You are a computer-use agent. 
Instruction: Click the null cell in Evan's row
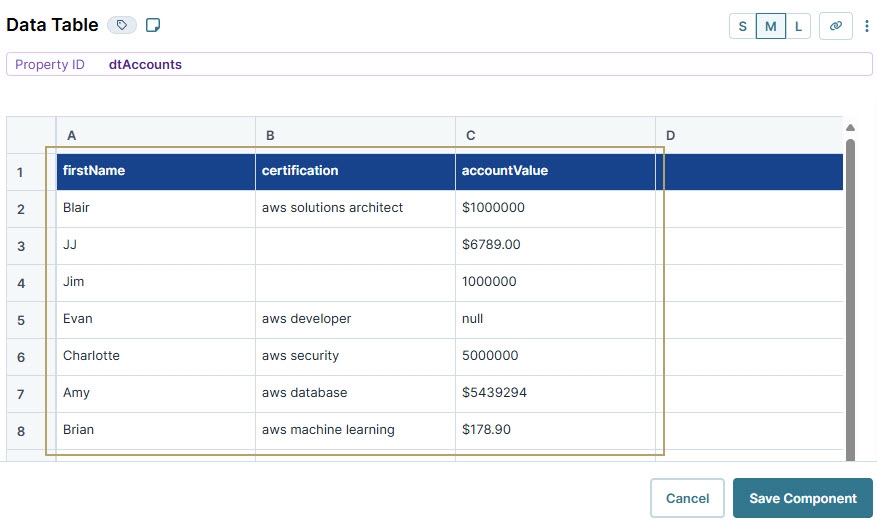(x=555, y=319)
